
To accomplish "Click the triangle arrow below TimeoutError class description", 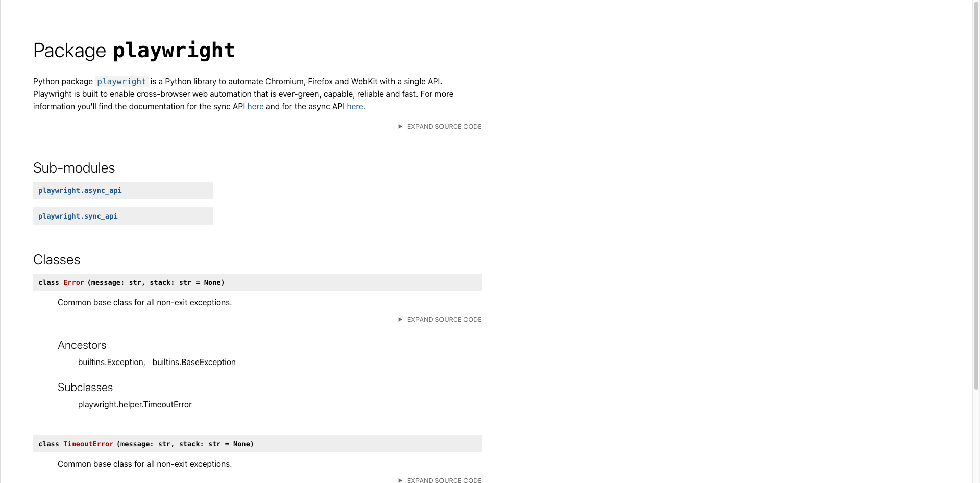I will point(400,480).
